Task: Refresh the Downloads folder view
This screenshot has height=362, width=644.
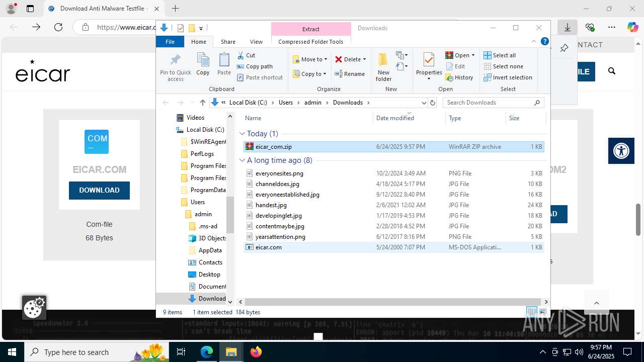Action: (x=432, y=103)
